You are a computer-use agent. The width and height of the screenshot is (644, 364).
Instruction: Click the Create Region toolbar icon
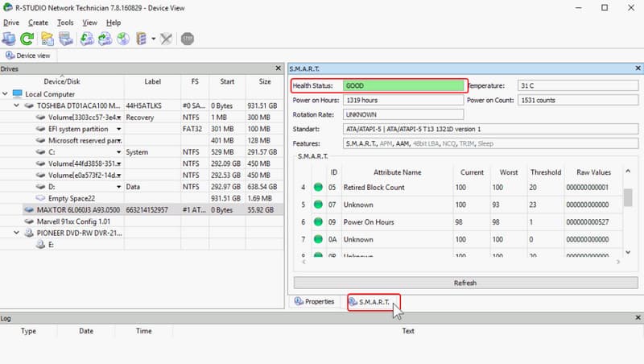(123, 39)
